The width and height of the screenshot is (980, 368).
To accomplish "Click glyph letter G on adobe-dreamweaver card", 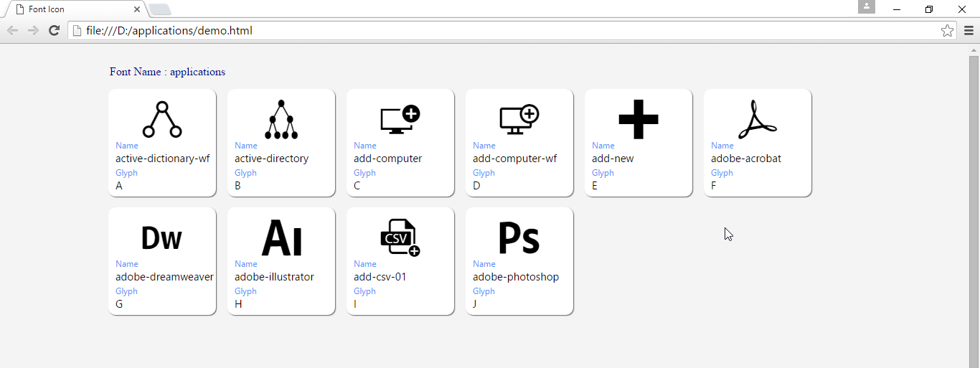I will pos(119,304).
